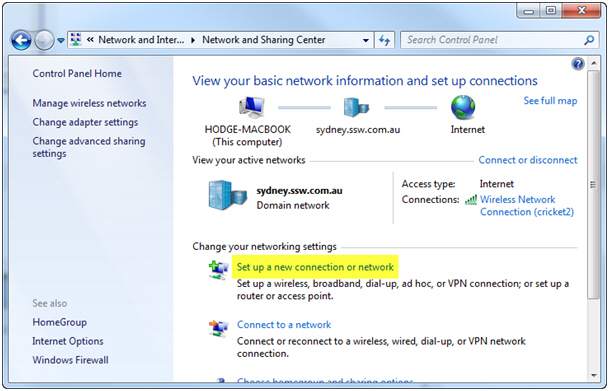Click the sydney.ssw.com.au network map icon

click(356, 107)
